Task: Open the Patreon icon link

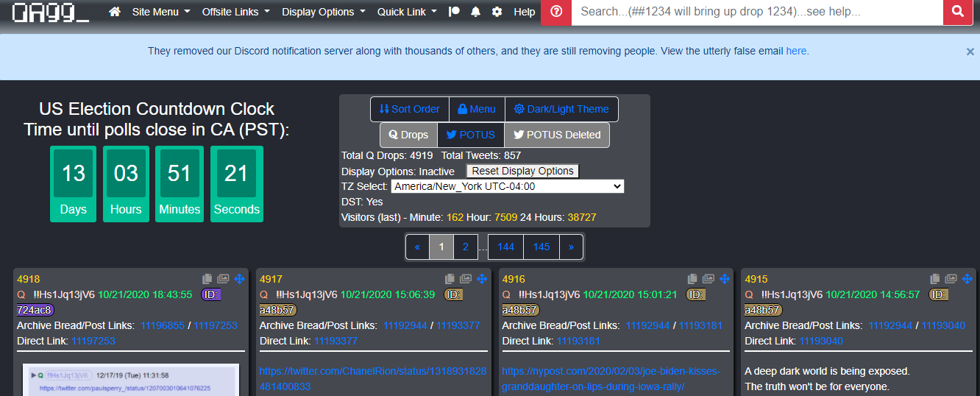Action: point(454,12)
